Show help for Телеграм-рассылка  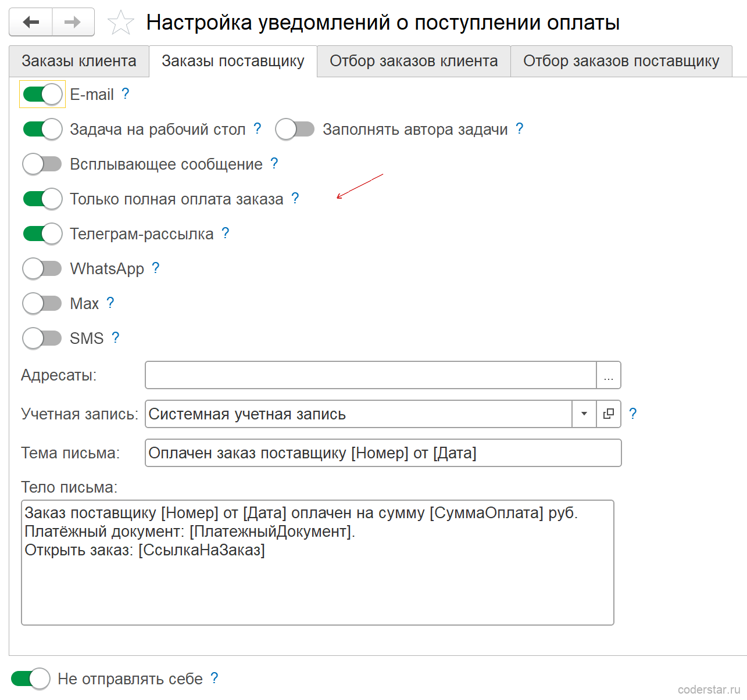point(226,234)
